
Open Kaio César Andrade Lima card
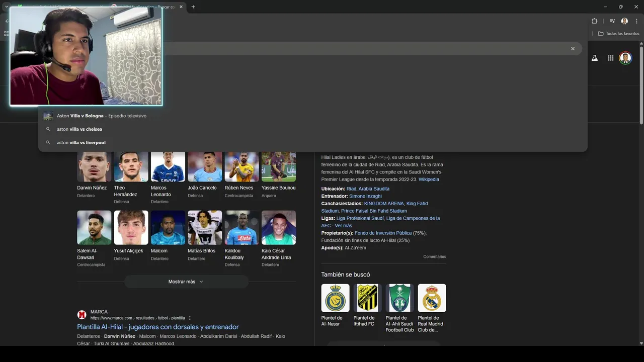coord(279,239)
